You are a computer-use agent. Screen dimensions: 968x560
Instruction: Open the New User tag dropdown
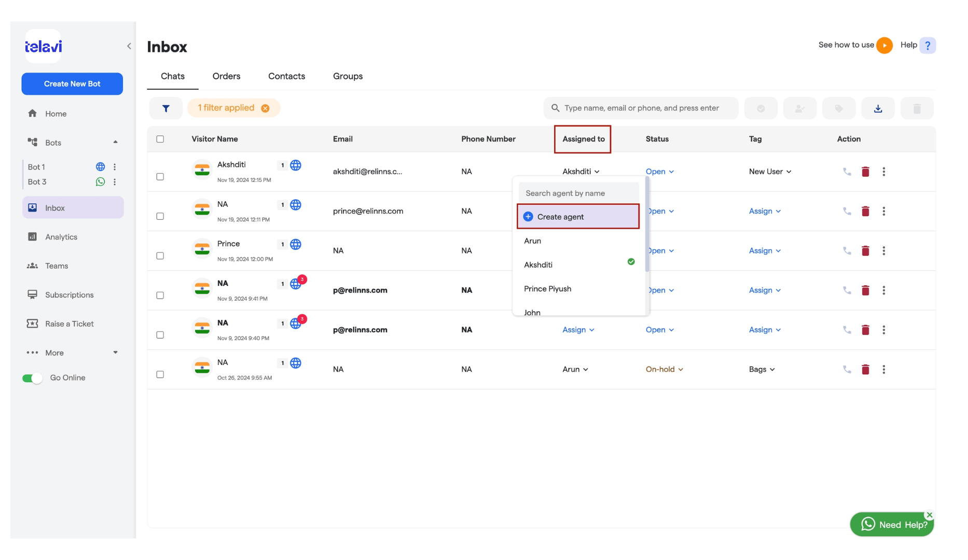click(770, 172)
